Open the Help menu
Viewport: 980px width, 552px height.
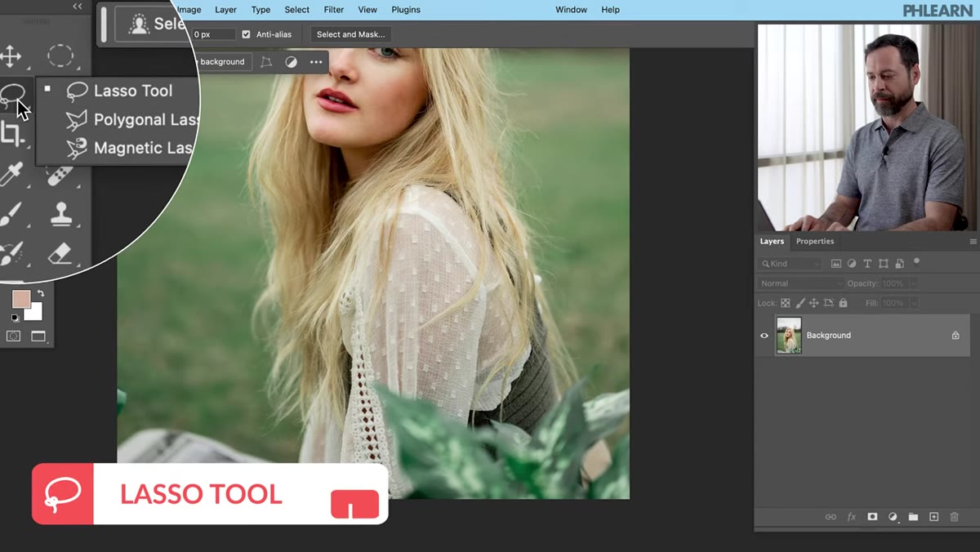tap(610, 10)
